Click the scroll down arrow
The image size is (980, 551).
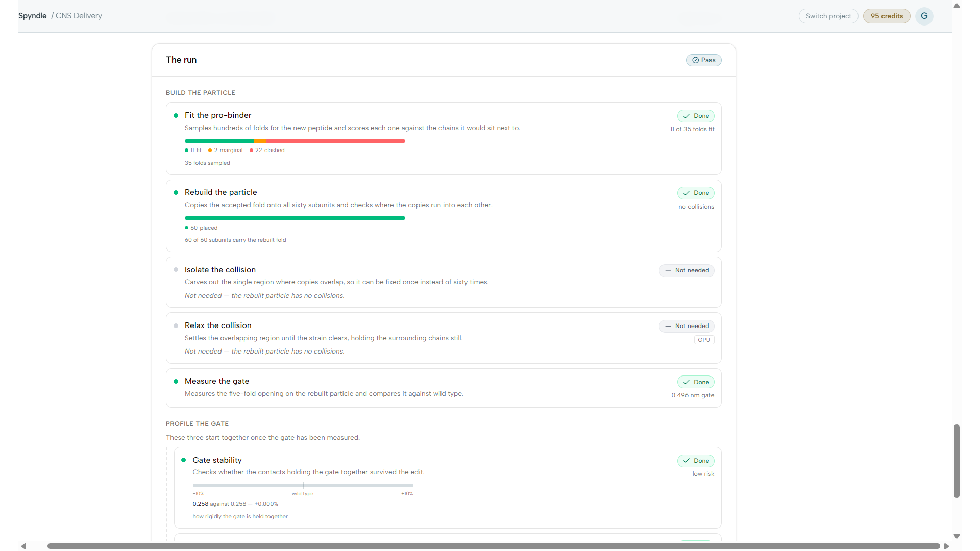957,536
